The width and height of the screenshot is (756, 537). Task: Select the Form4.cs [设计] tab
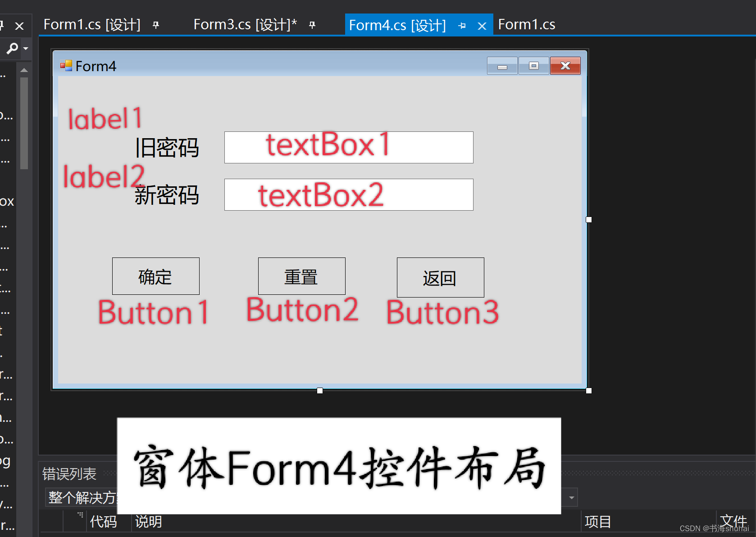397,25
